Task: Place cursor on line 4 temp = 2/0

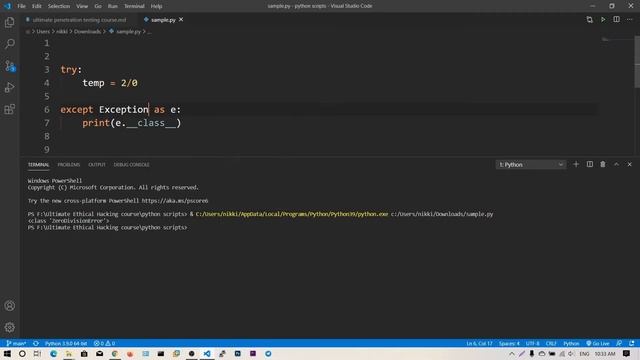Action: coord(110,83)
